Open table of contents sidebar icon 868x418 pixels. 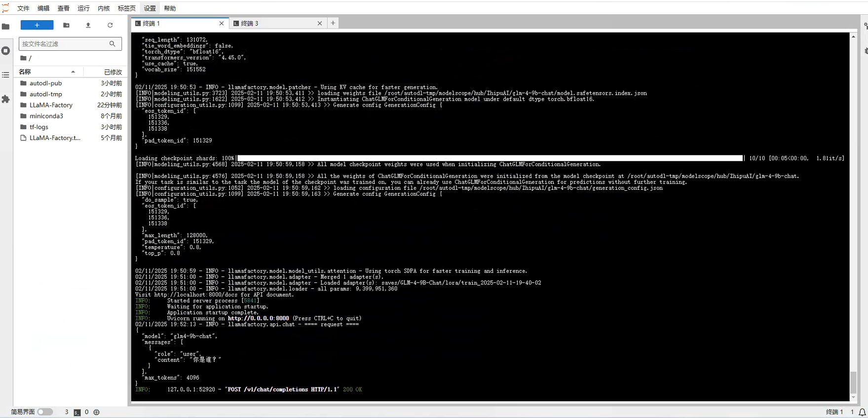click(6, 75)
